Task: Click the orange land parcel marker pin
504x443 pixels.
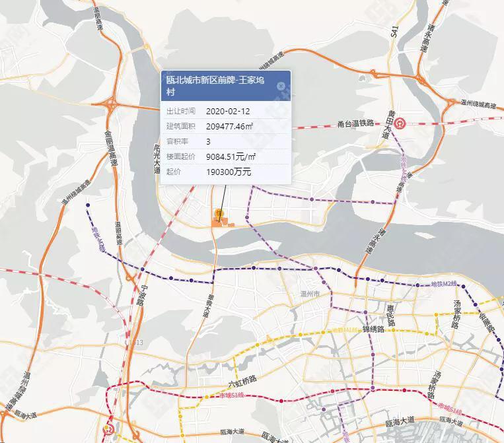Action: click(x=219, y=214)
